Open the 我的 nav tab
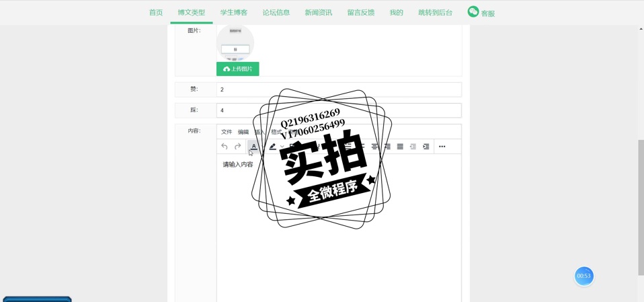 tap(397, 12)
